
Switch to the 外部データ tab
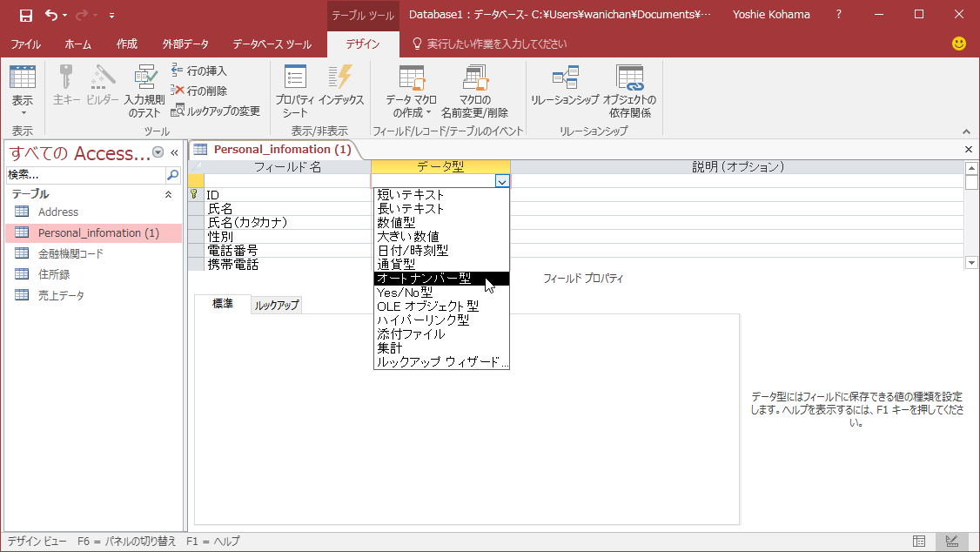185,44
